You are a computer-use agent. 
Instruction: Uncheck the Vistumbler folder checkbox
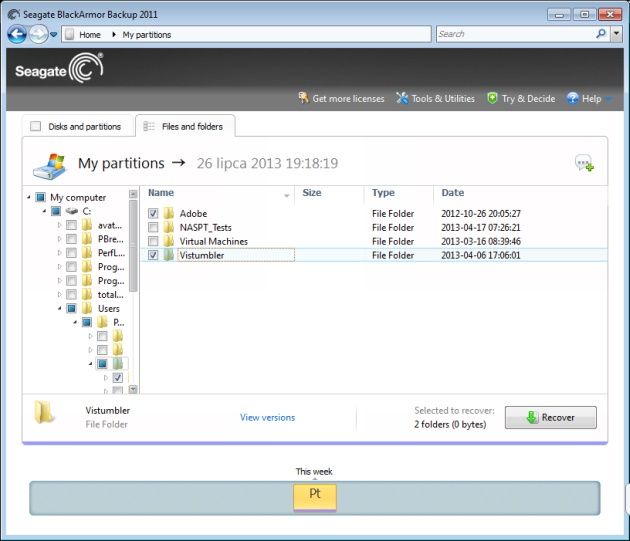pyautogui.click(x=153, y=255)
